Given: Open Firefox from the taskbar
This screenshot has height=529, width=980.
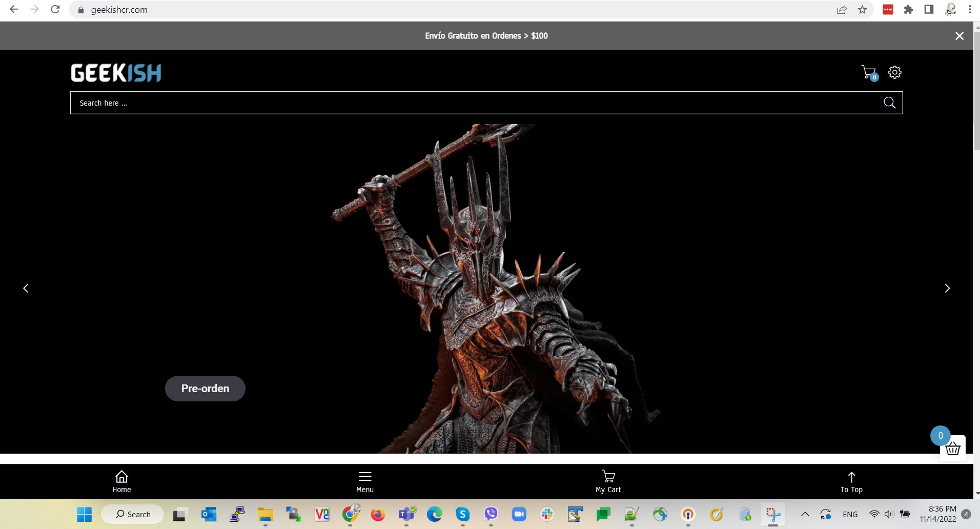Looking at the screenshot, I should pyautogui.click(x=378, y=514).
